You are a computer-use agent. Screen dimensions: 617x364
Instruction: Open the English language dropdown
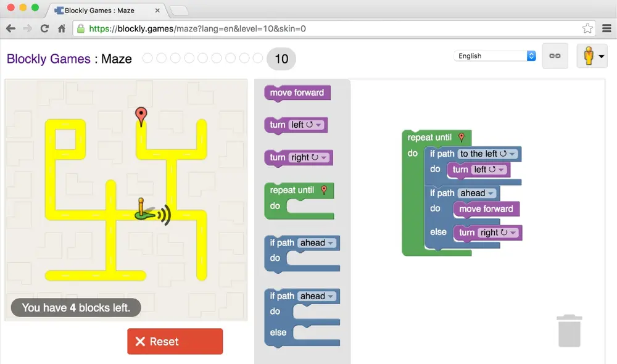(496, 56)
